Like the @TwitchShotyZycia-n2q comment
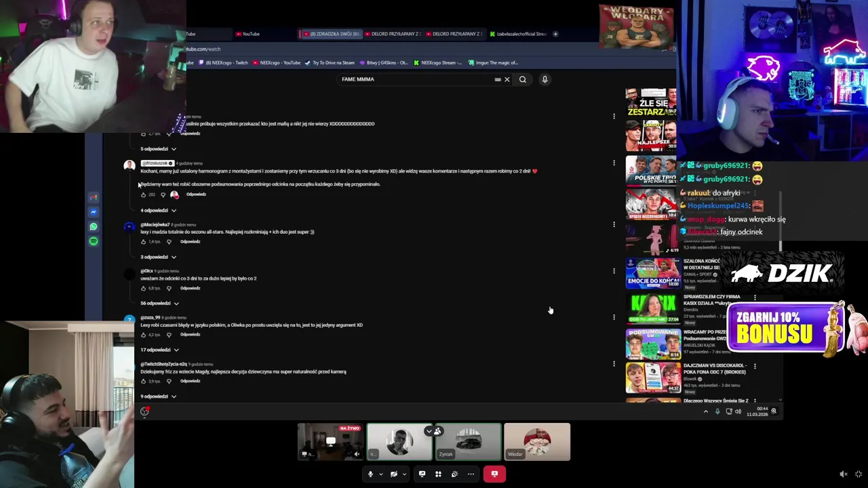Screen dimensions: 868x488 click(x=143, y=381)
